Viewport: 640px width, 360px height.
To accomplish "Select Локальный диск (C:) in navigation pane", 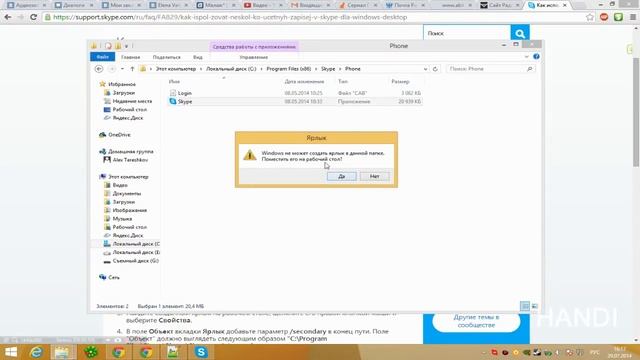I will click(136, 244).
